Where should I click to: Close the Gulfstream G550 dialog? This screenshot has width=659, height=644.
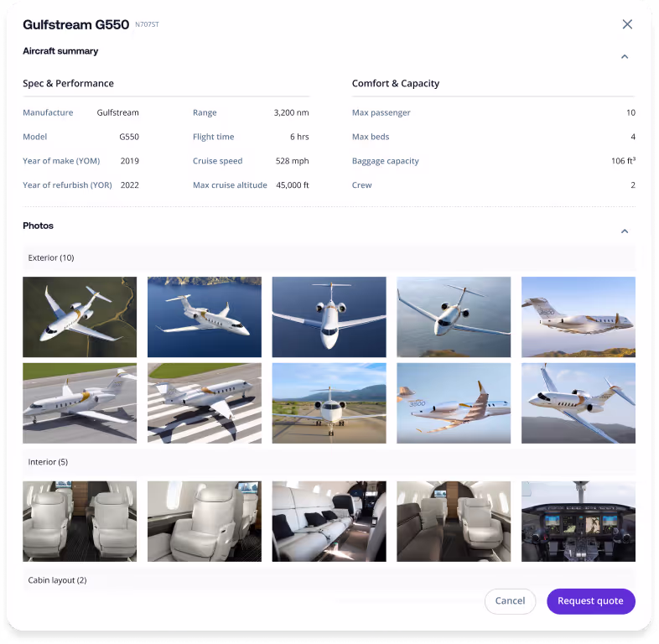[627, 24]
